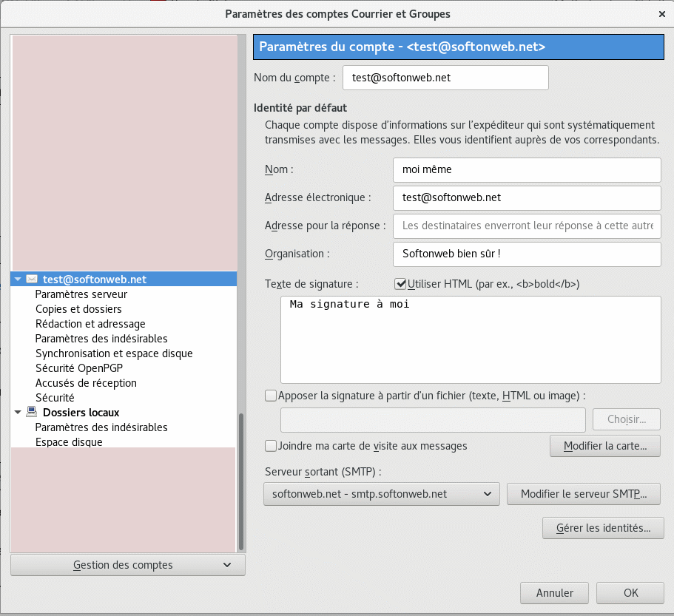Open the Serveur sortant SMTP dropdown
Screen dimensions: 674x616
pos(381,494)
